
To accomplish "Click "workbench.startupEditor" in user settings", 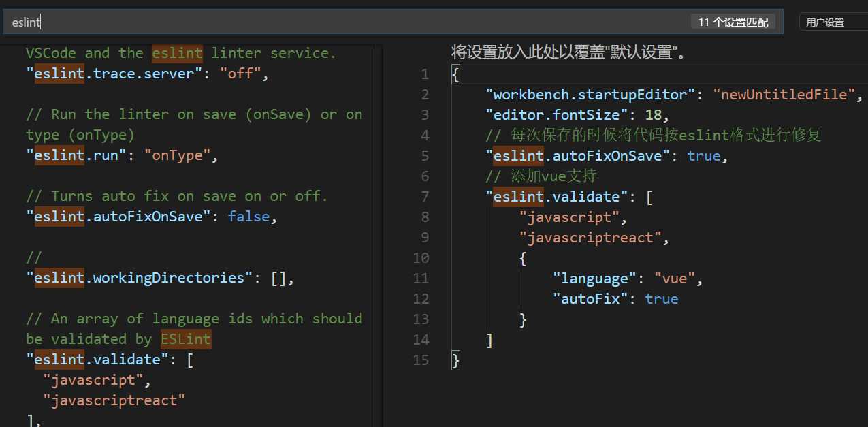I will pos(590,94).
